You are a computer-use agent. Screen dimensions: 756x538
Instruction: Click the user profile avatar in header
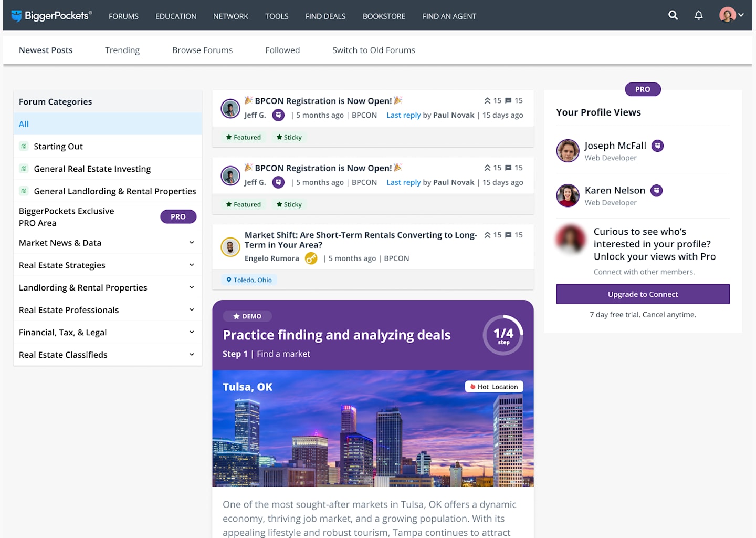point(727,15)
